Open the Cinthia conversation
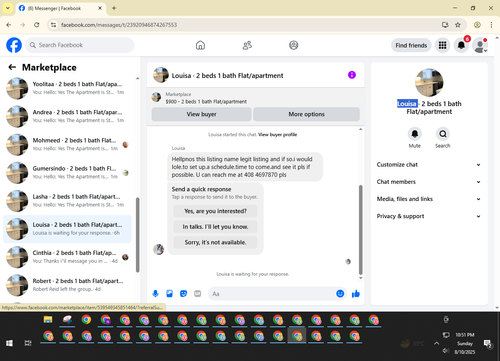This screenshot has width=500, height=361. pos(68,257)
